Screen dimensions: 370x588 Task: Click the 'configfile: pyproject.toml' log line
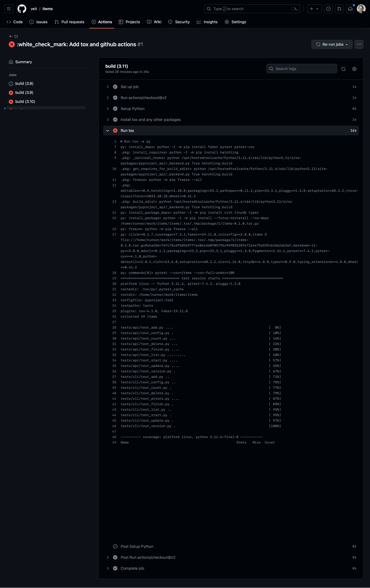point(147,300)
